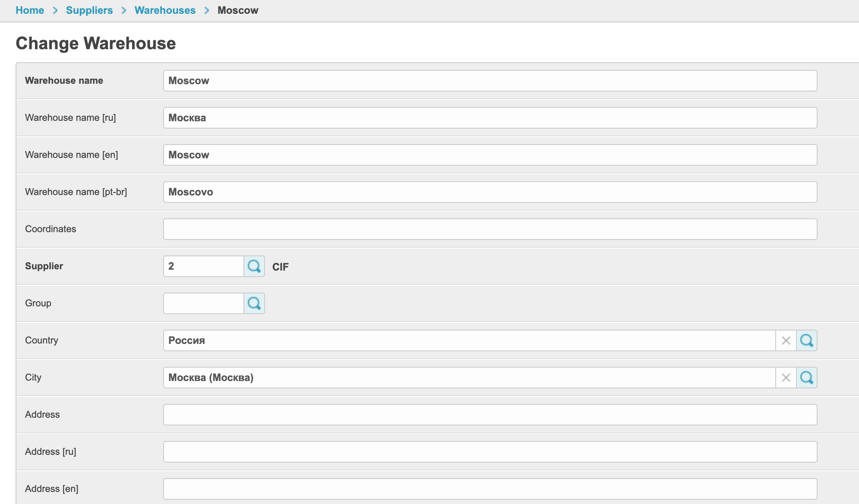The width and height of the screenshot is (859, 504).
Task: Focus the Address input field
Action: 490,415
